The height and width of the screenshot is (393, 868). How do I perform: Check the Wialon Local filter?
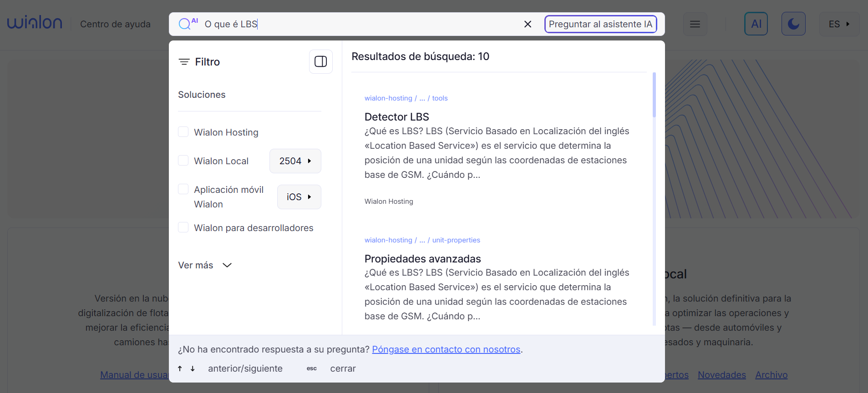183,161
